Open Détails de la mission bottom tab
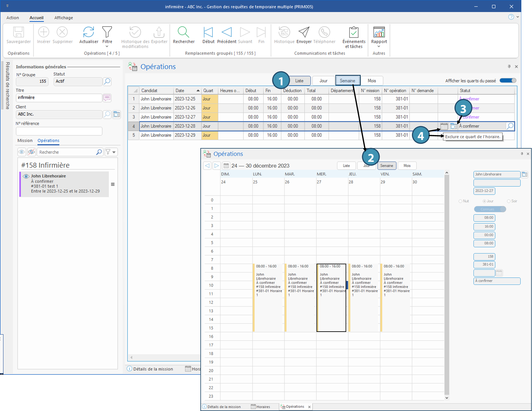Screen dimensions: 532x411 click(221, 407)
